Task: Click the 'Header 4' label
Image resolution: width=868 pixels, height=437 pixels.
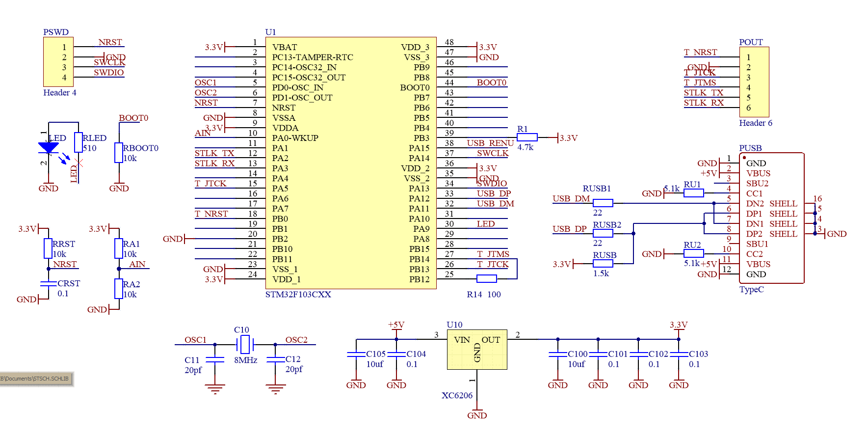Action: [60, 93]
